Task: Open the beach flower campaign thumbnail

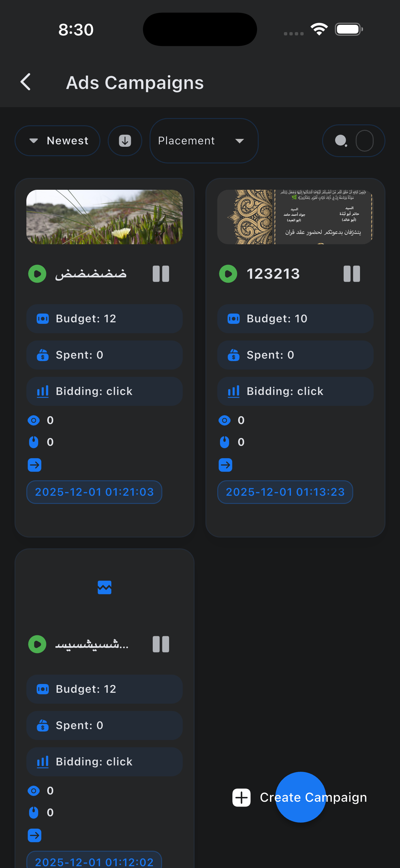Action: point(104,217)
